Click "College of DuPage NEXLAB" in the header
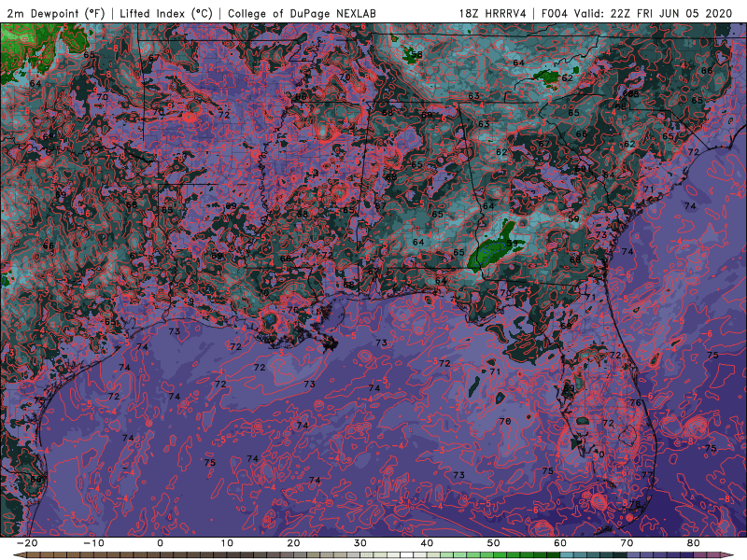The width and height of the screenshot is (747, 560). [302, 13]
